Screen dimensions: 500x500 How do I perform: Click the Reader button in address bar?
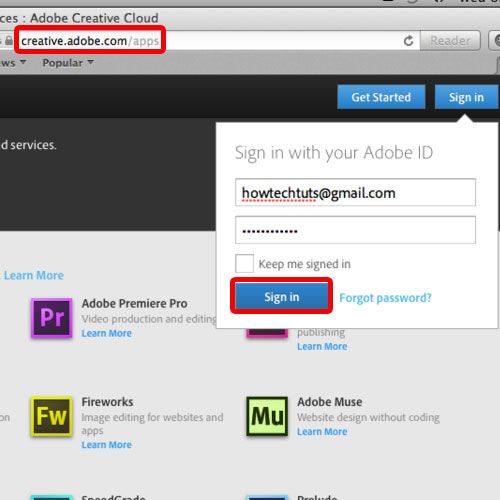click(450, 41)
